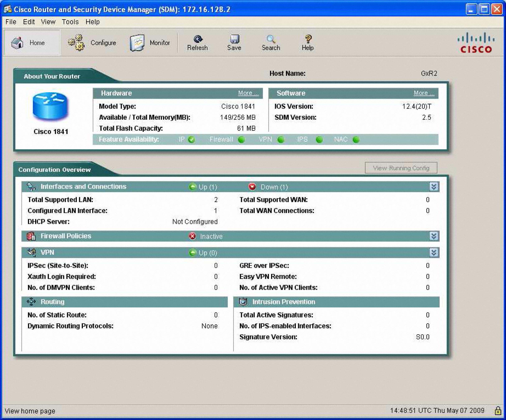Click the Hardware More link

click(248, 93)
